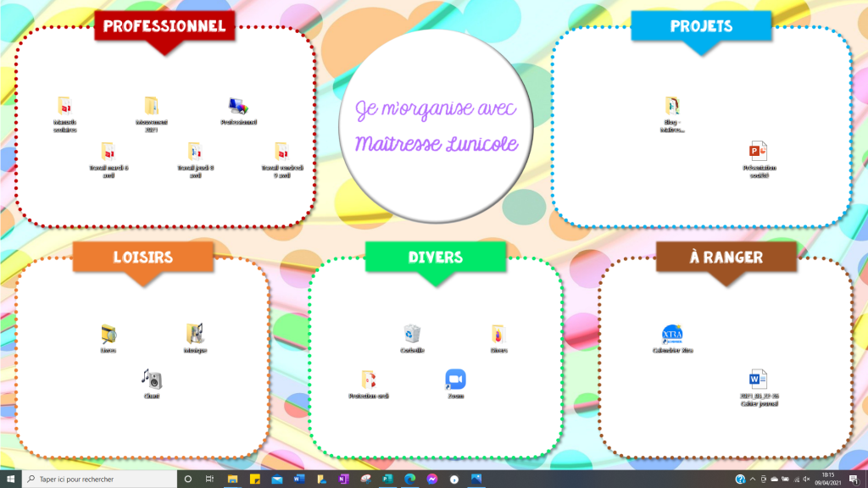This screenshot has width=868, height=488.
Task: Open the Musique folder
Action: (x=195, y=334)
